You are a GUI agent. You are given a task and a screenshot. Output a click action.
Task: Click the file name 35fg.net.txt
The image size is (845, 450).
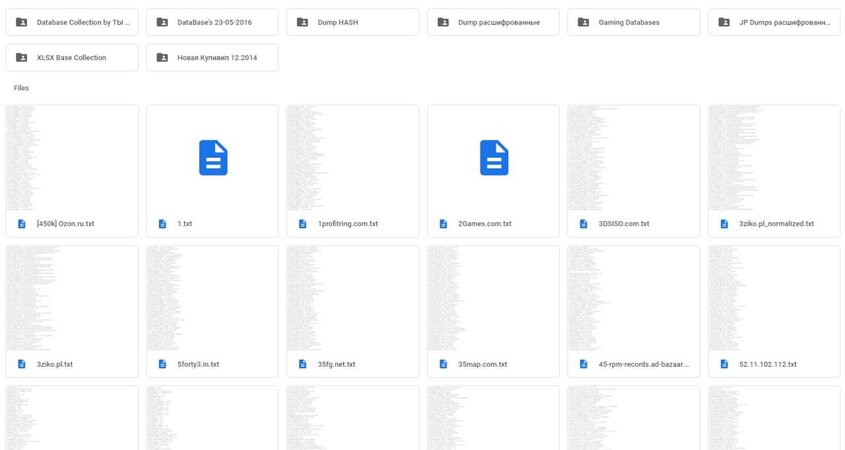(336, 364)
